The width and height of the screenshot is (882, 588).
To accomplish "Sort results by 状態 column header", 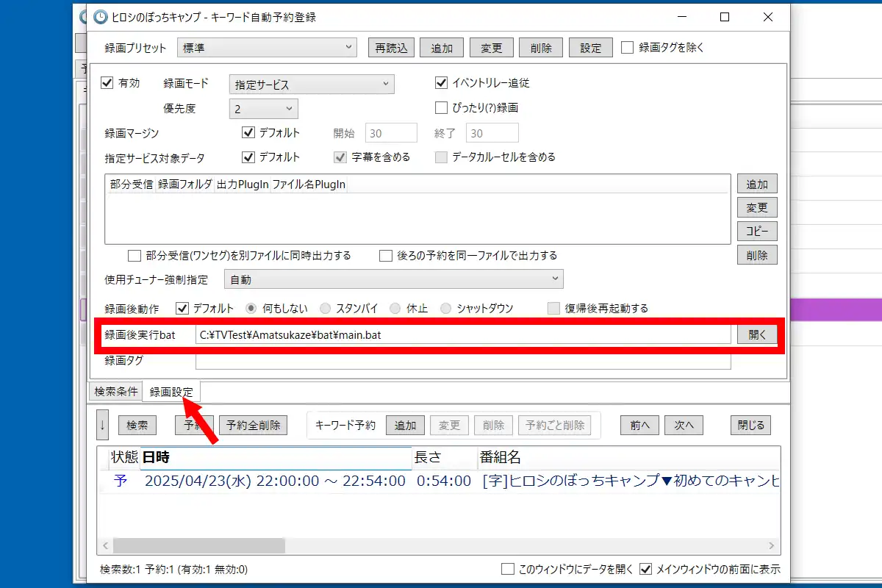I will pos(124,457).
